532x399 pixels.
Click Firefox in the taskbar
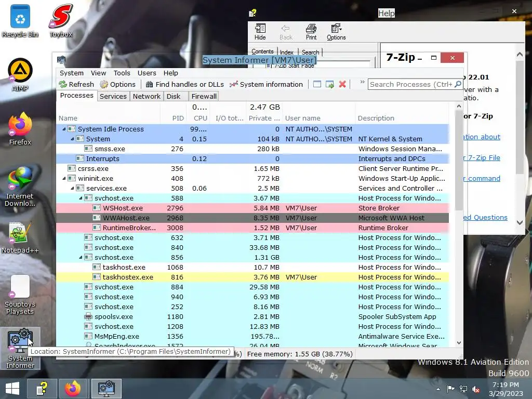coord(73,389)
